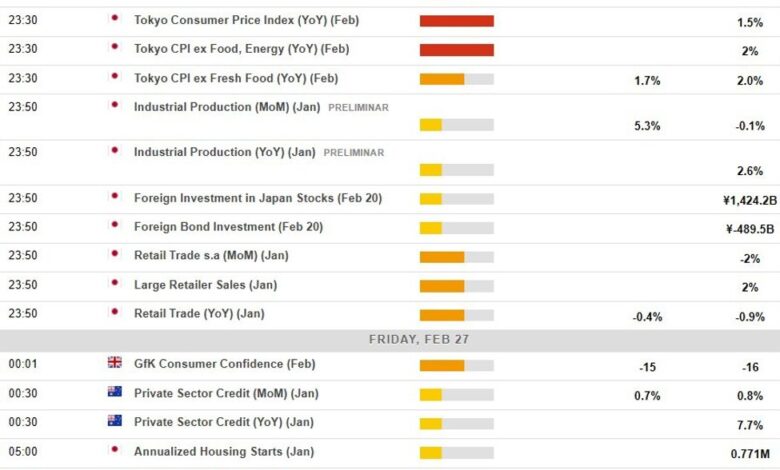Click red volatility bar for Tokyo CPI
The height and width of the screenshot is (470, 780).
(457, 21)
